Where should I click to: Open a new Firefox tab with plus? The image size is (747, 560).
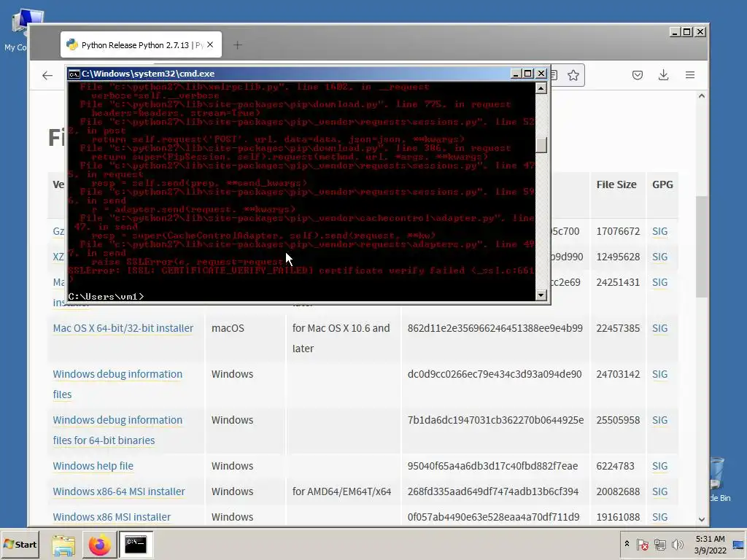[x=238, y=45]
